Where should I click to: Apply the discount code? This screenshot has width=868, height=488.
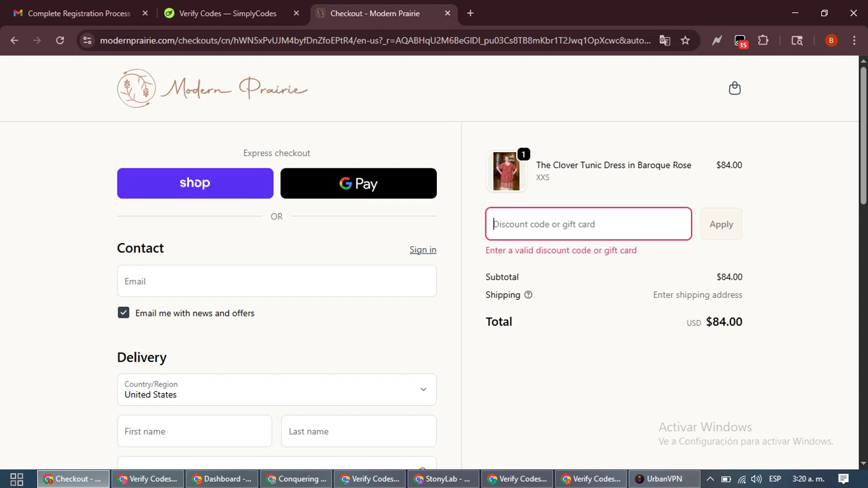[x=721, y=224]
